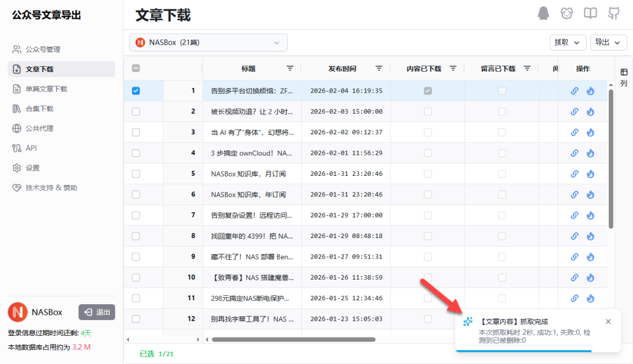Go to 公众号管理 in sidebar

(x=43, y=49)
